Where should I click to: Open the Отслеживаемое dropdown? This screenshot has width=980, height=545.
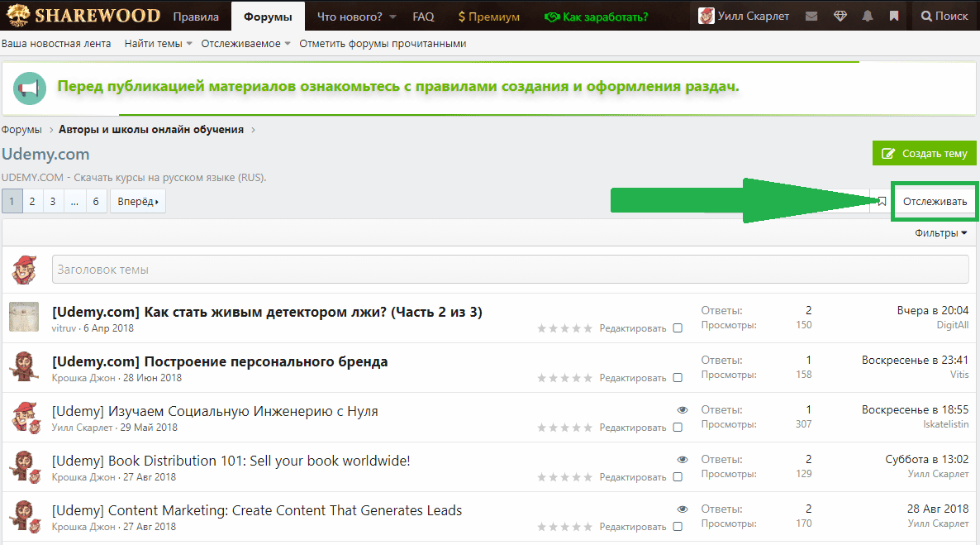(238, 44)
